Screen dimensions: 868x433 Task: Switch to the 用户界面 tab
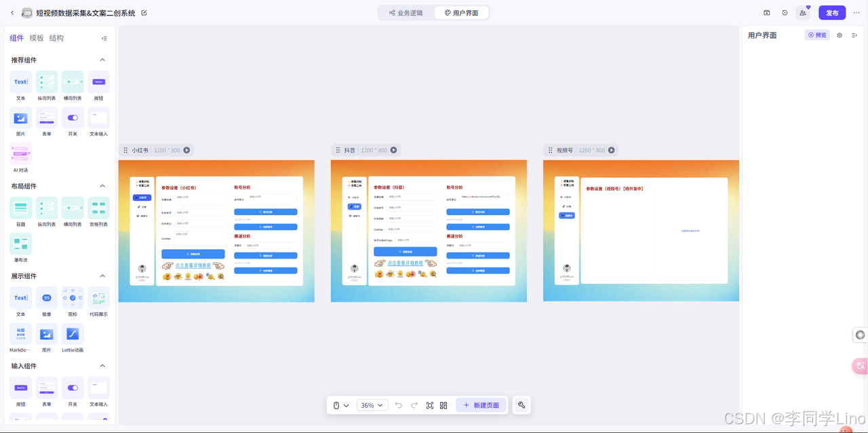click(461, 13)
